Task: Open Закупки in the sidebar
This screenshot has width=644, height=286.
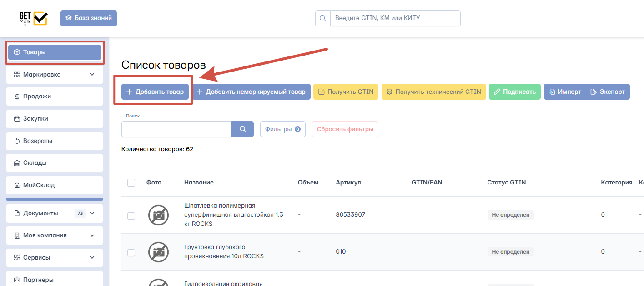Action: tap(55, 119)
